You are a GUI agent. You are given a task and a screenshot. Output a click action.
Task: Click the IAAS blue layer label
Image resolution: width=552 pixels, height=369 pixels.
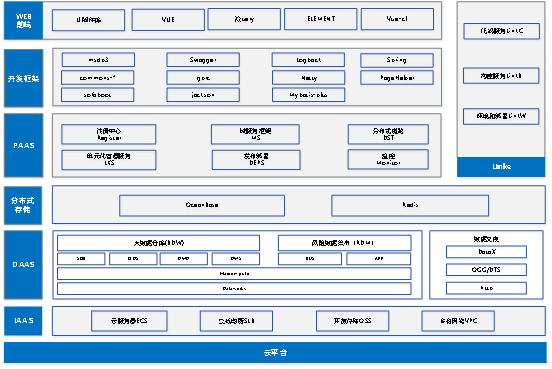click(x=23, y=321)
